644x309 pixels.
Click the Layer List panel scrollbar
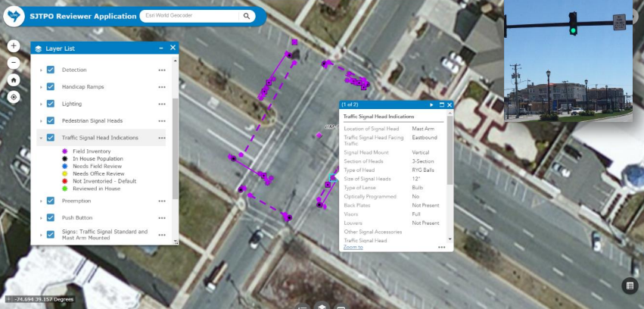tap(176, 148)
